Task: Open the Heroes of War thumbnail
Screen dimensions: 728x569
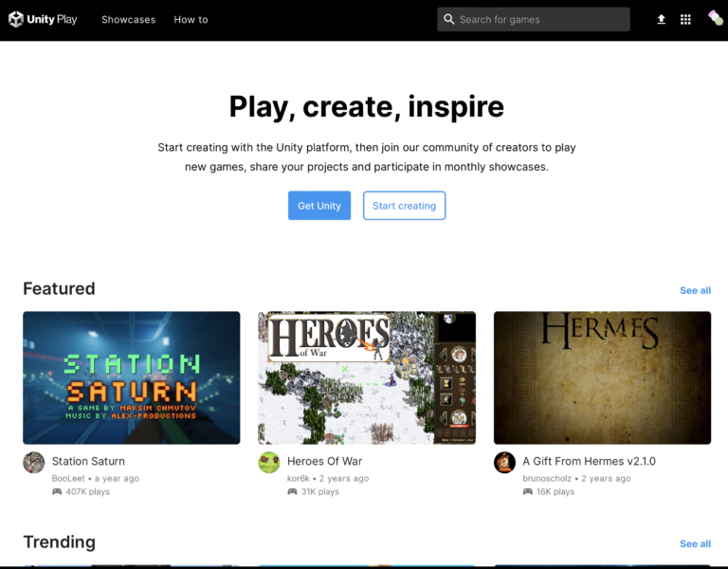Action: [367, 377]
